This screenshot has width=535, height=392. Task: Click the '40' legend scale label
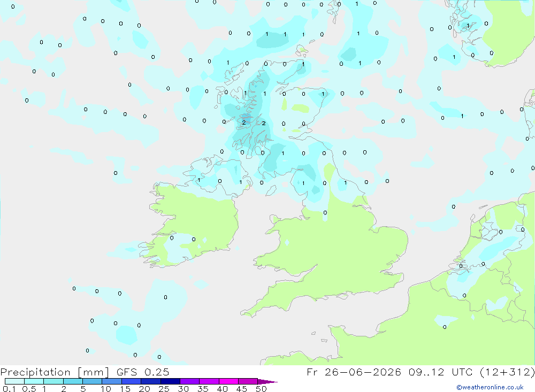223,389
